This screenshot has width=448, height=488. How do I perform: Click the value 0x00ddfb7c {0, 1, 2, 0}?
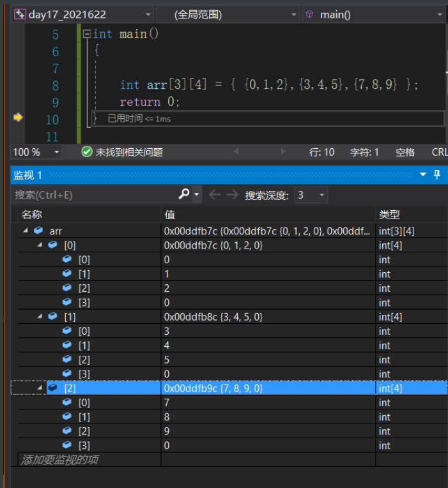(213, 245)
